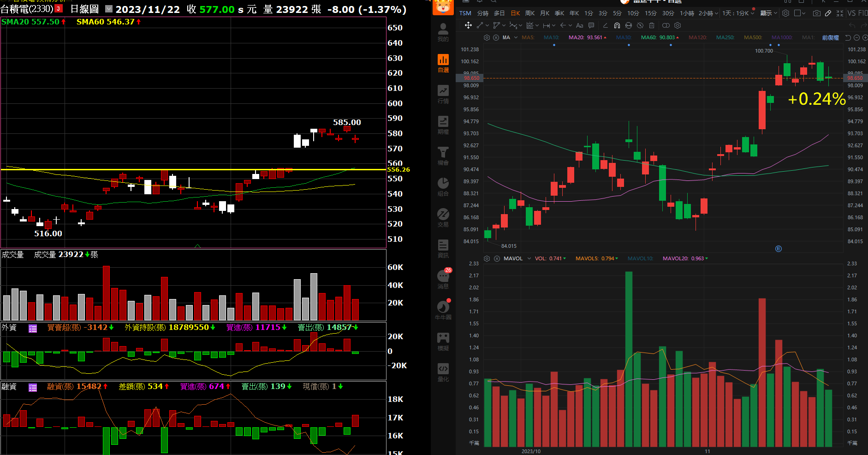Open the 1天:1分K dropdown
The width and height of the screenshot is (868, 455).
(738, 13)
